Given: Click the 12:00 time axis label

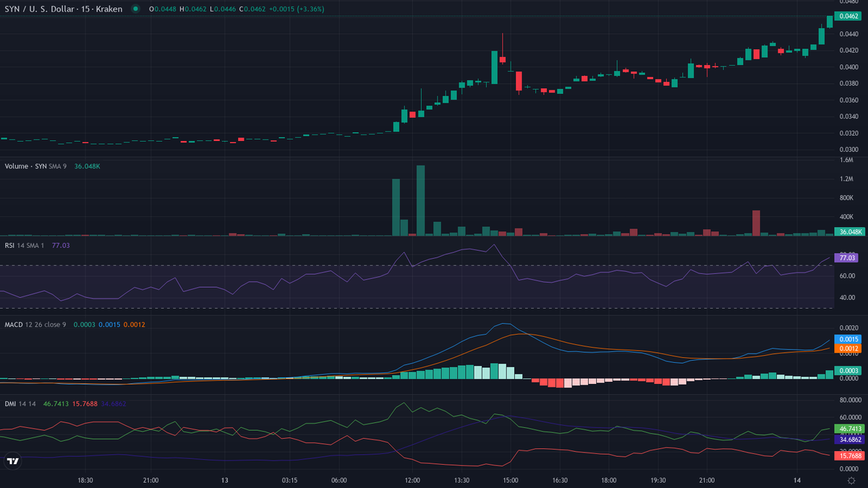Looking at the screenshot, I should pos(412,480).
